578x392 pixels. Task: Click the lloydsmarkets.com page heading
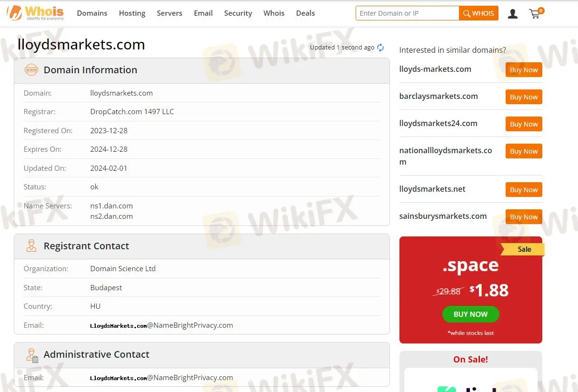pyautogui.click(x=81, y=44)
